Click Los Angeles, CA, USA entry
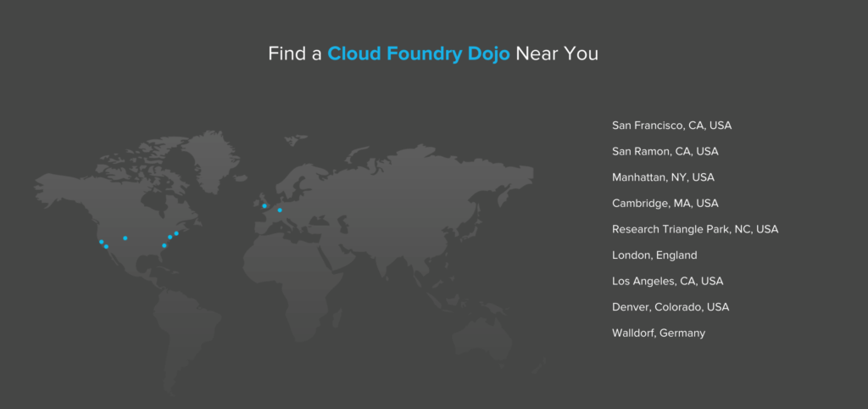 click(667, 282)
